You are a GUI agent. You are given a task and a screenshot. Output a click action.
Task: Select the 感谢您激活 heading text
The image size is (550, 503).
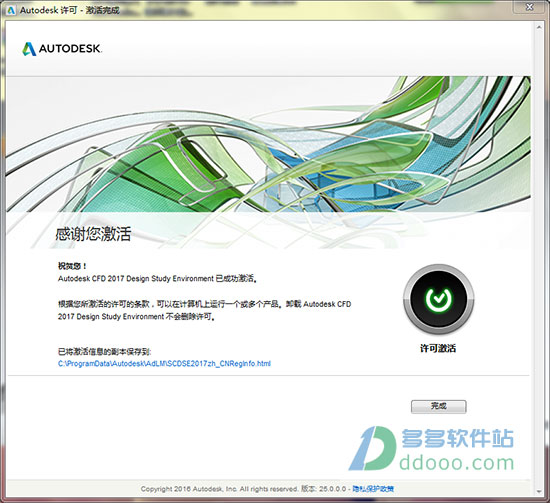click(93, 234)
